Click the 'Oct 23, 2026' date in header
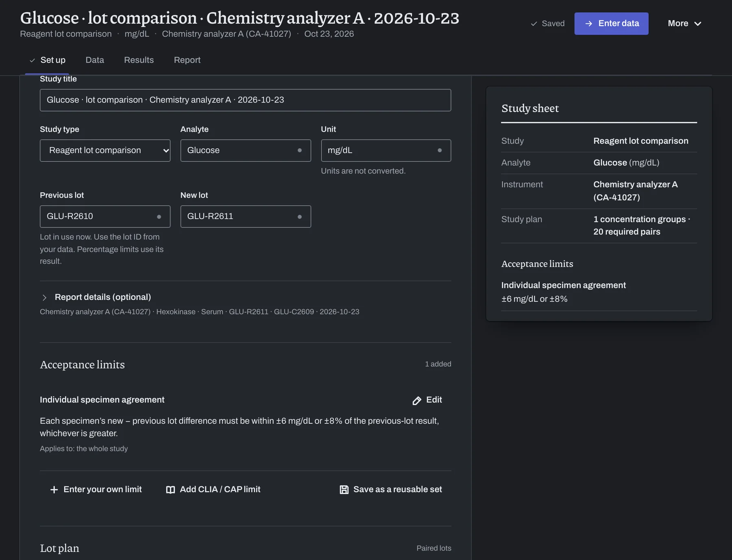The height and width of the screenshot is (560, 732). (329, 34)
